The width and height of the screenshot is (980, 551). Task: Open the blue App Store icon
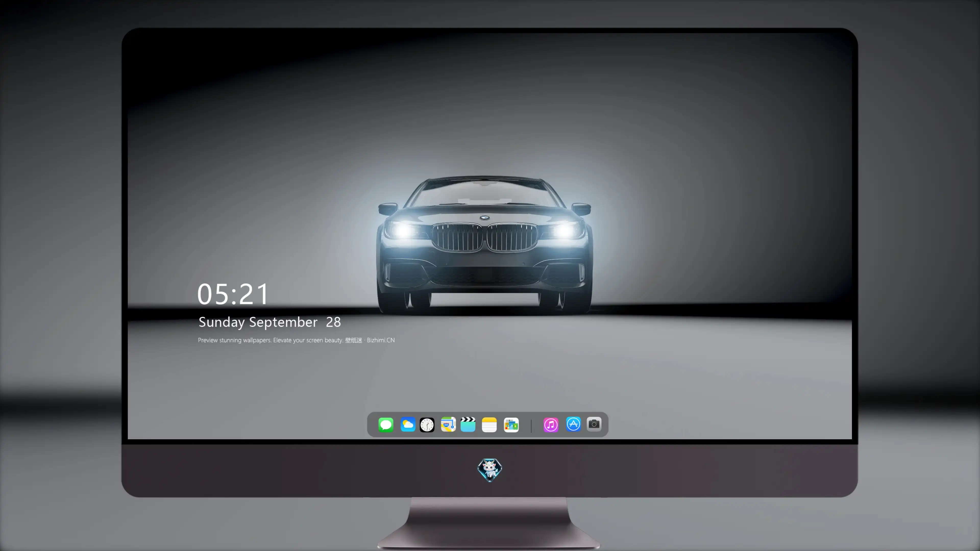pyautogui.click(x=573, y=424)
